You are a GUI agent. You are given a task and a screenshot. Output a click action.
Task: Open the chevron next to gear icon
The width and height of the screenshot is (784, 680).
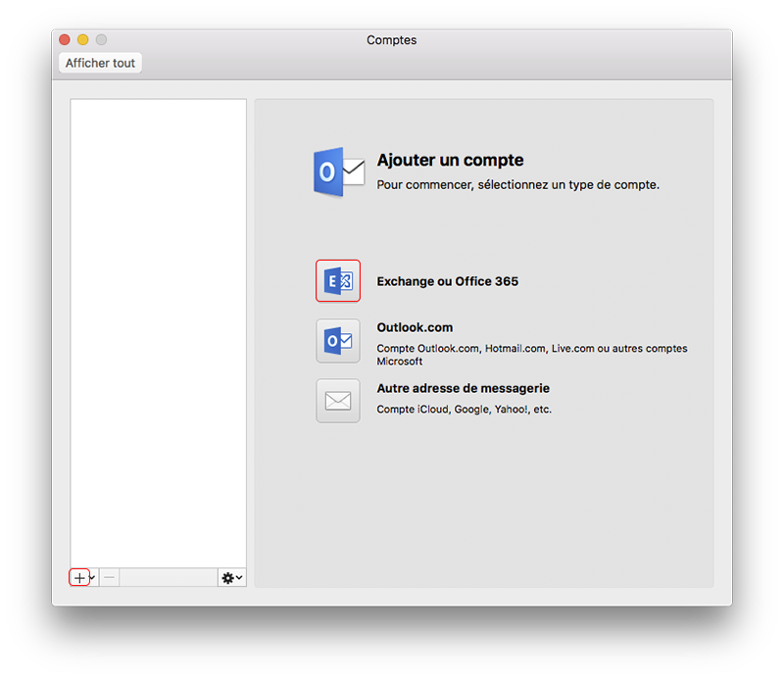pos(239,578)
